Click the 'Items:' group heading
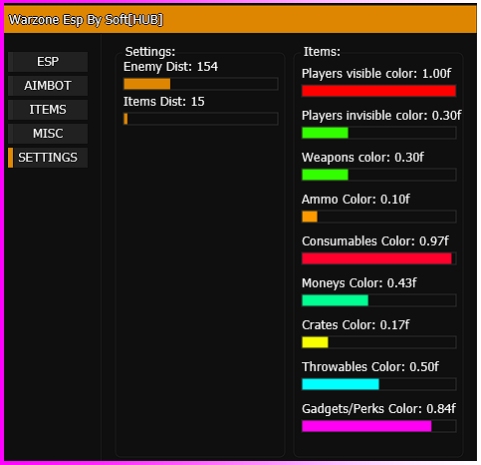The height and width of the screenshot is (465, 481). (322, 52)
